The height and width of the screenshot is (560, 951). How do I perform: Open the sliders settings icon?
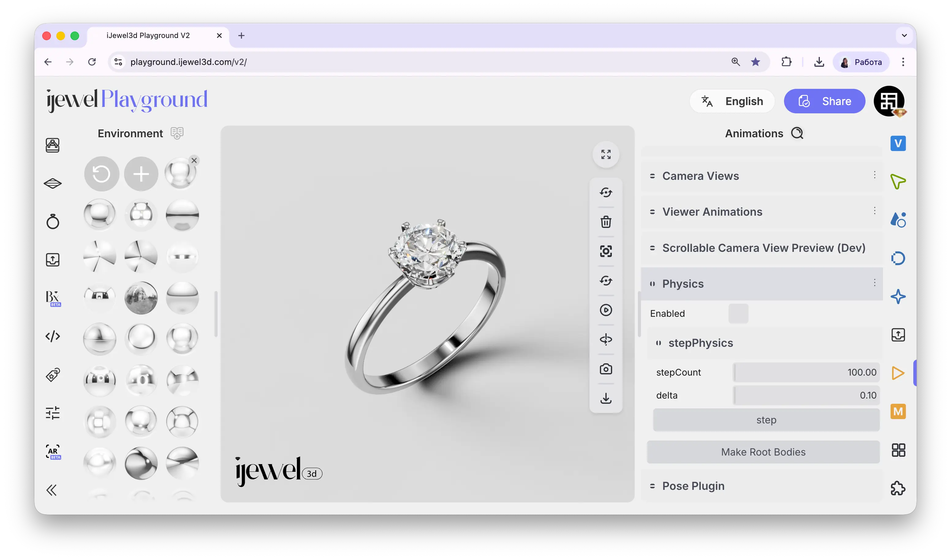pyautogui.click(x=52, y=413)
